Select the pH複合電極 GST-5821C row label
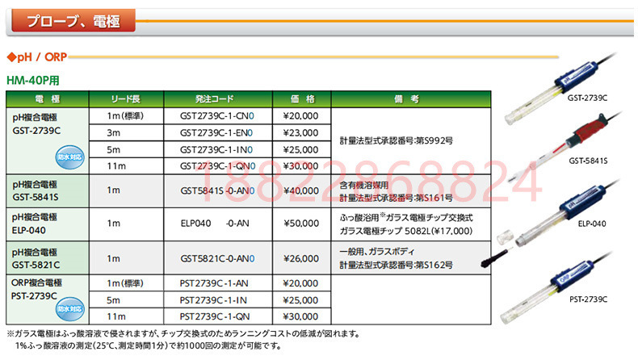The width and height of the screenshot is (638, 364). click(x=37, y=258)
